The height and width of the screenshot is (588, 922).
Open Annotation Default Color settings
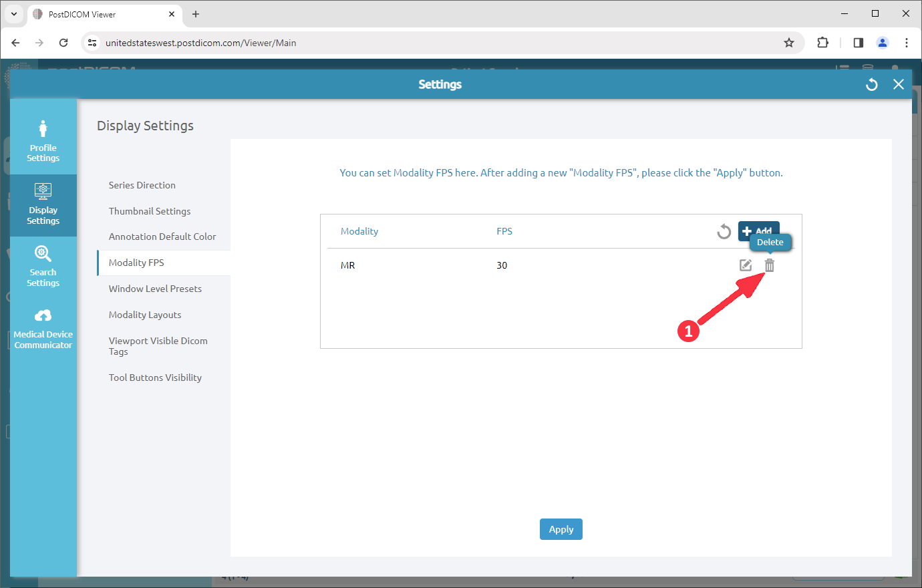click(x=162, y=237)
